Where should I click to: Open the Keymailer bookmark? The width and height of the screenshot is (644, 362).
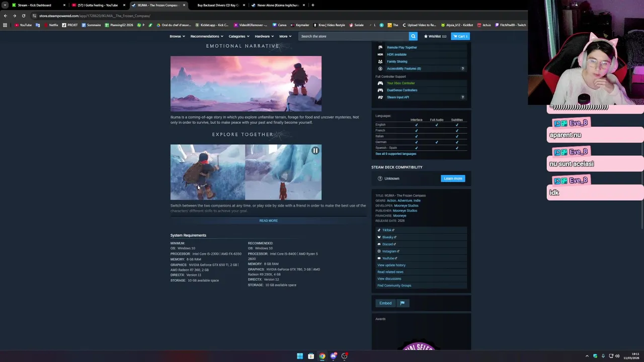point(300,25)
